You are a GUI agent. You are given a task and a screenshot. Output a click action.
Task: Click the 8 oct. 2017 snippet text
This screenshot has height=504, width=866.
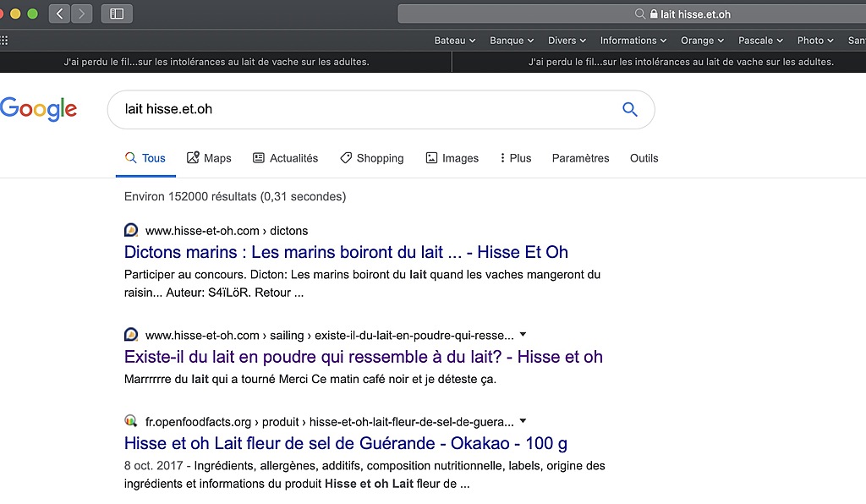[364, 474]
